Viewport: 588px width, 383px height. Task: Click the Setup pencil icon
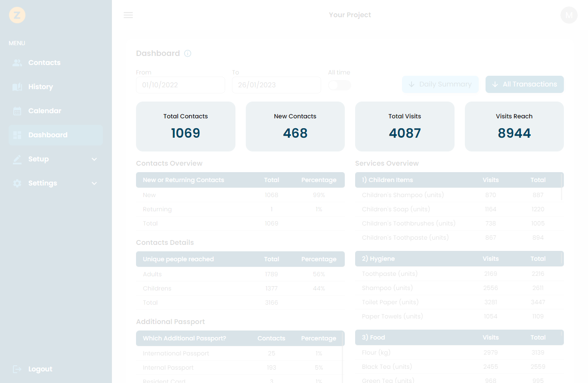tap(17, 159)
